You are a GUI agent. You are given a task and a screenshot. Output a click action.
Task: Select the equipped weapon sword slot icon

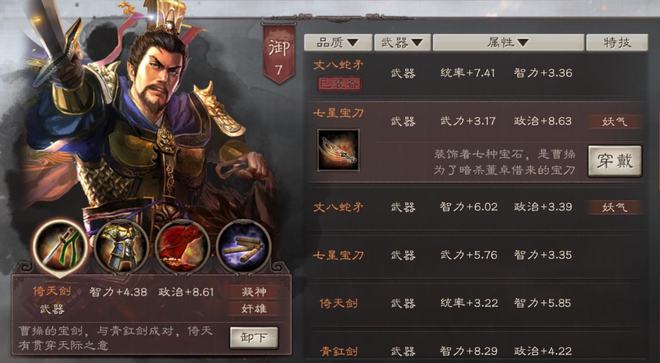pyautogui.click(x=60, y=247)
